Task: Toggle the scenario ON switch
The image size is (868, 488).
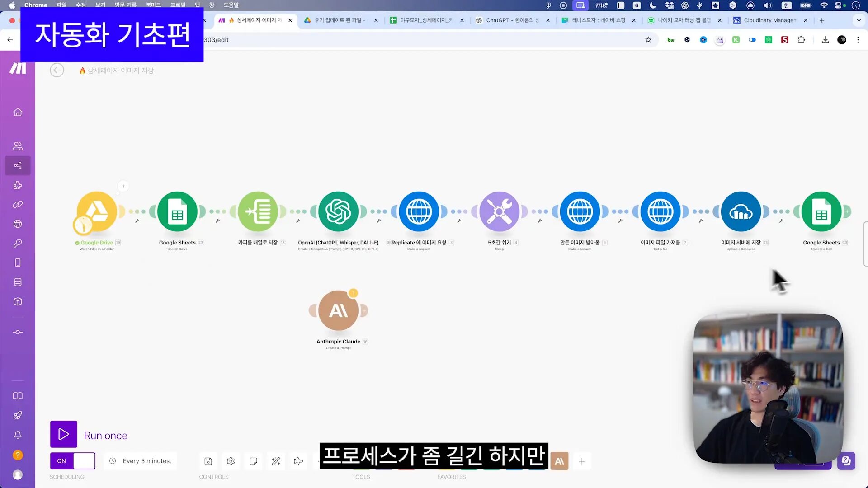Action: 73,461
